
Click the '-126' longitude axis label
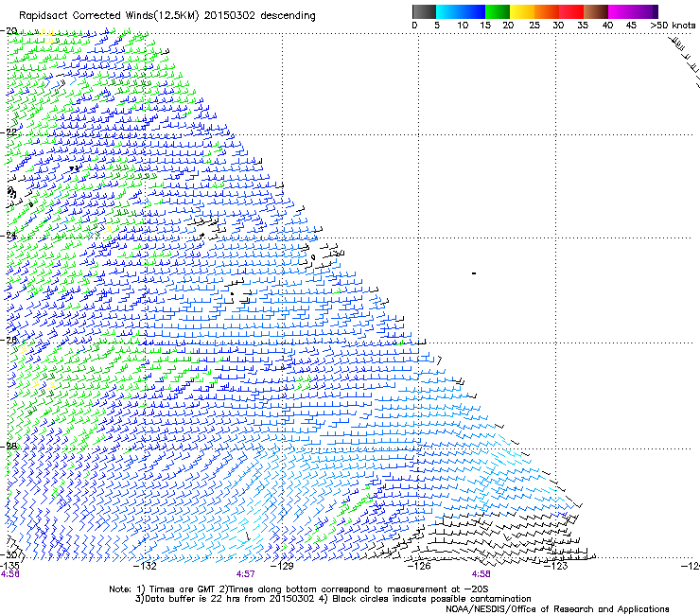pyautogui.click(x=419, y=566)
